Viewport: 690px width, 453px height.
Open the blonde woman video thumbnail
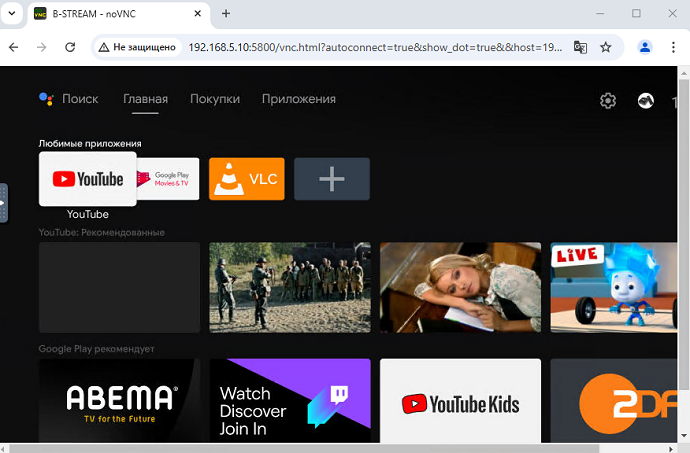460,287
